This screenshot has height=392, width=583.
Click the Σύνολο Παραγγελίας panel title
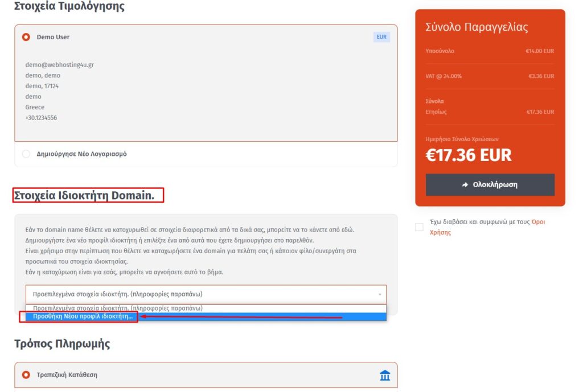point(477,27)
